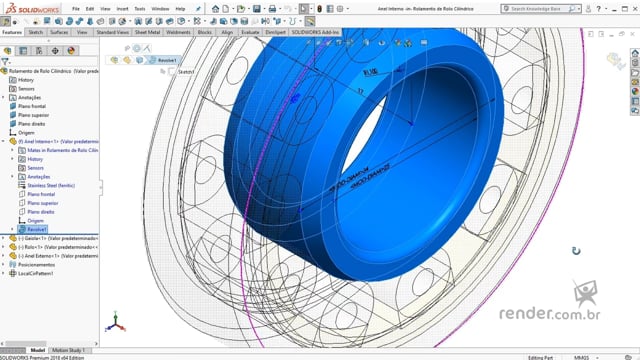The image size is (640, 360).
Task: Expand the Rolo<1> component node
Action: click(x=3, y=247)
